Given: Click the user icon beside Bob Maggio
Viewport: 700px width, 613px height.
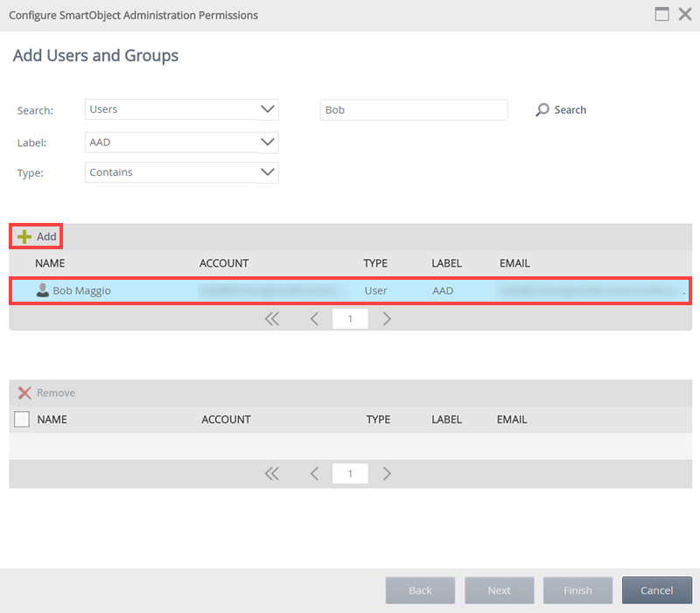Looking at the screenshot, I should tap(43, 290).
